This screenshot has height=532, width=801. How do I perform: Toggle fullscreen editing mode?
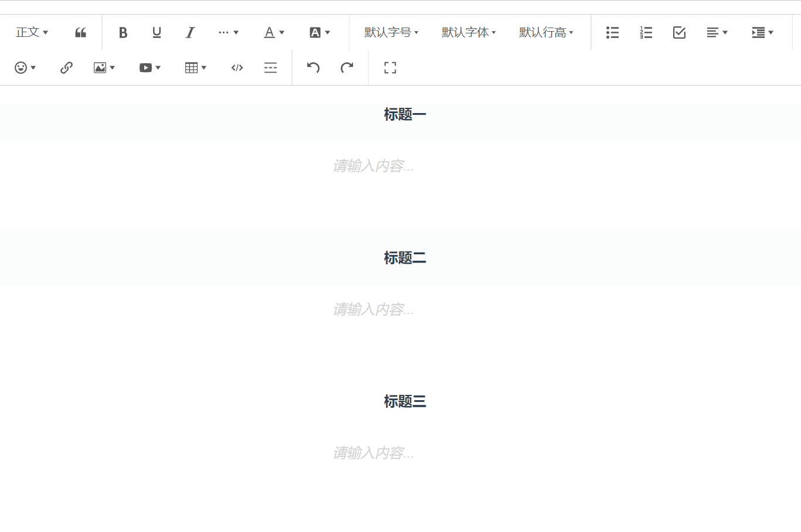coord(389,67)
